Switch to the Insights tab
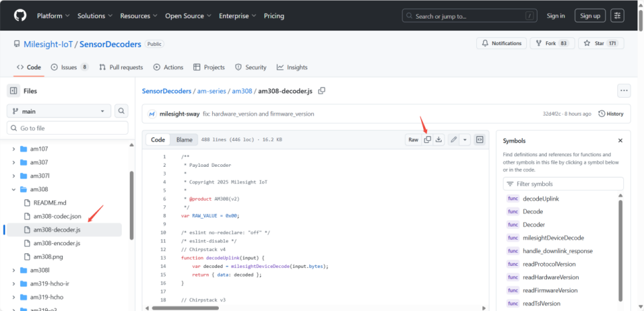The image size is (644, 311). [x=292, y=67]
